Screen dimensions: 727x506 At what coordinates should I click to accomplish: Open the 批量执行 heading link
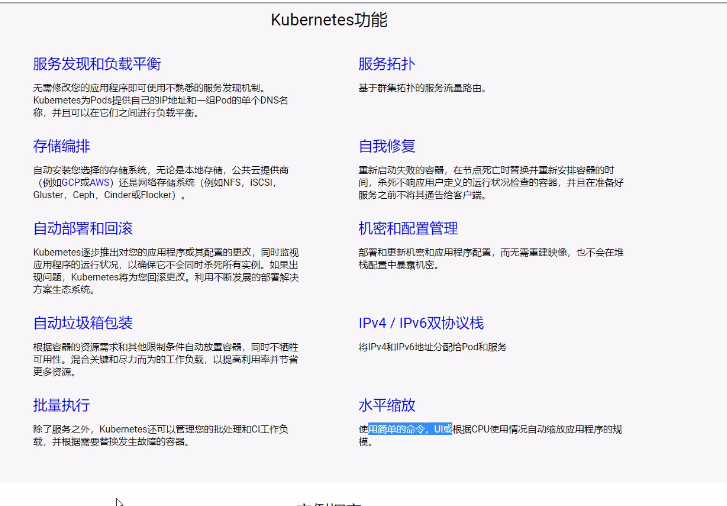coord(61,405)
